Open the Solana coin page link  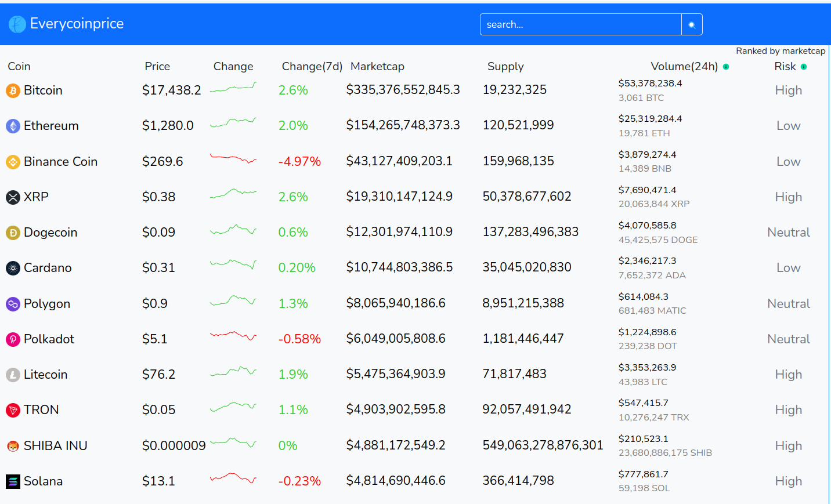point(43,481)
